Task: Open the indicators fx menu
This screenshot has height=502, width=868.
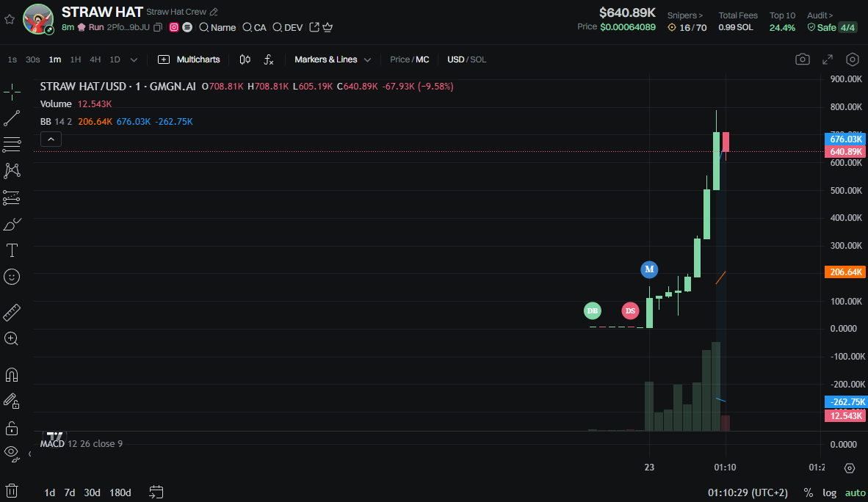Action: 269,59
